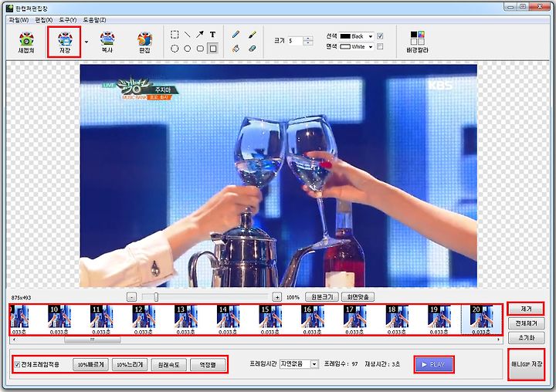This screenshot has width=556, height=392.
Task: Click the 배경칼라 background color icon
Action: click(x=417, y=42)
